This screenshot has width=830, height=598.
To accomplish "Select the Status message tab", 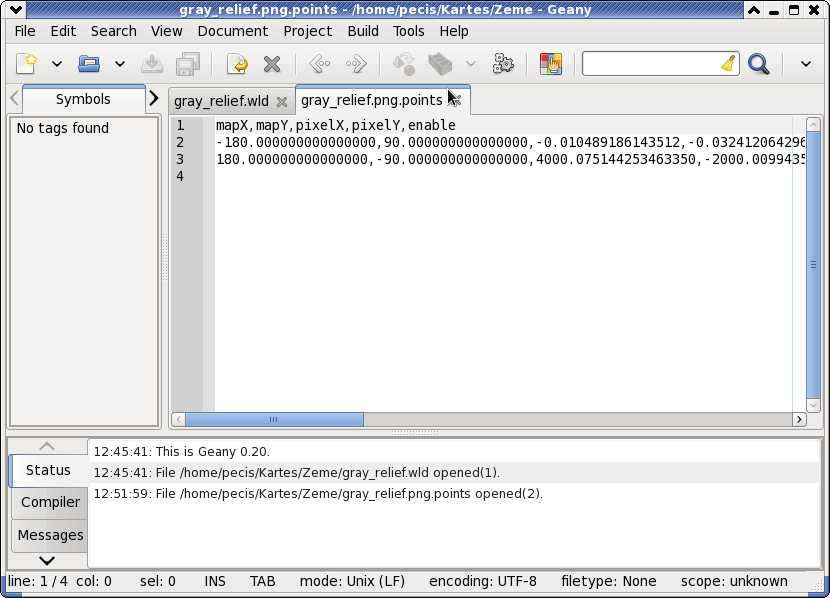I will 48,470.
